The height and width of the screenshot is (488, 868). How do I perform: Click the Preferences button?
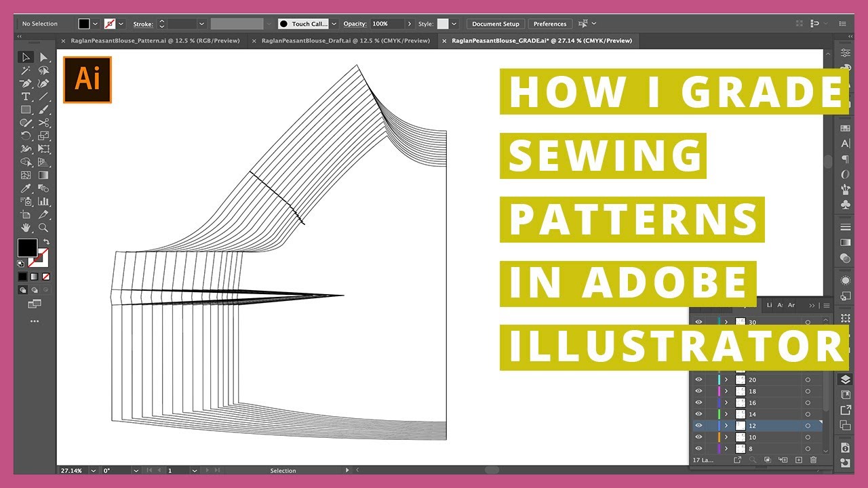coord(550,24)
